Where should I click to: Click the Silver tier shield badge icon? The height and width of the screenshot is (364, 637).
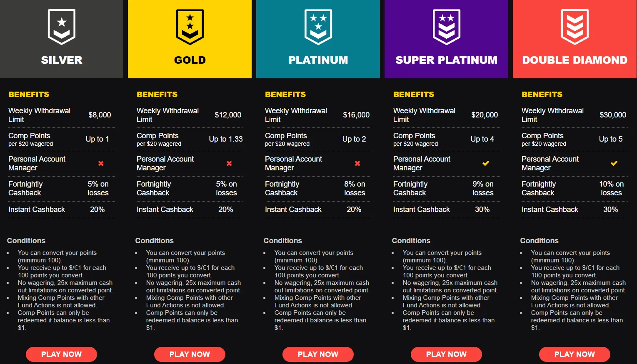click(x=62, y=27)
